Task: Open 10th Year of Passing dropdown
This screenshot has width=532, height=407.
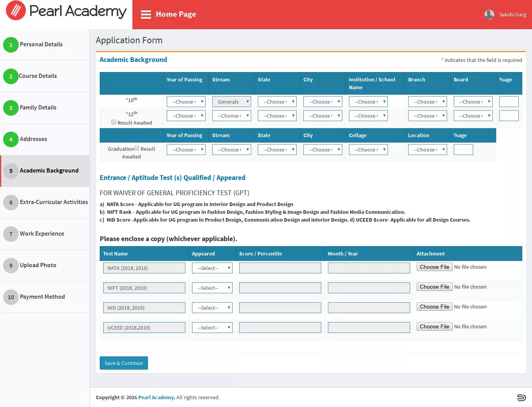Action: pos(186,102)
